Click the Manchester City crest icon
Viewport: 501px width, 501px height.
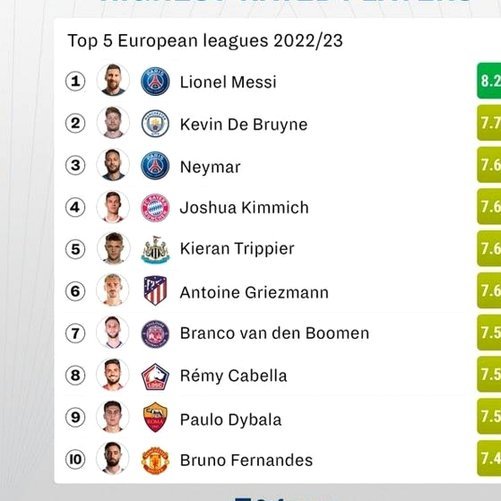tap(155, 124)
